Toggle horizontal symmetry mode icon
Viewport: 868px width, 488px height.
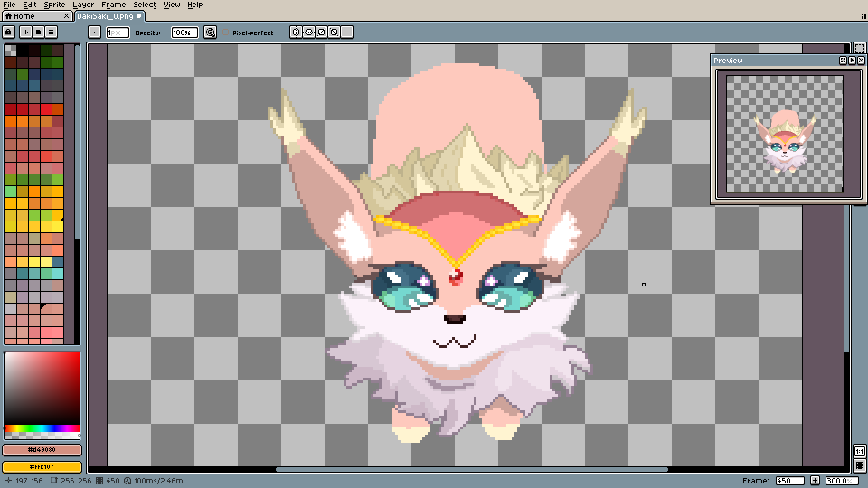click(x=296, y=32)
